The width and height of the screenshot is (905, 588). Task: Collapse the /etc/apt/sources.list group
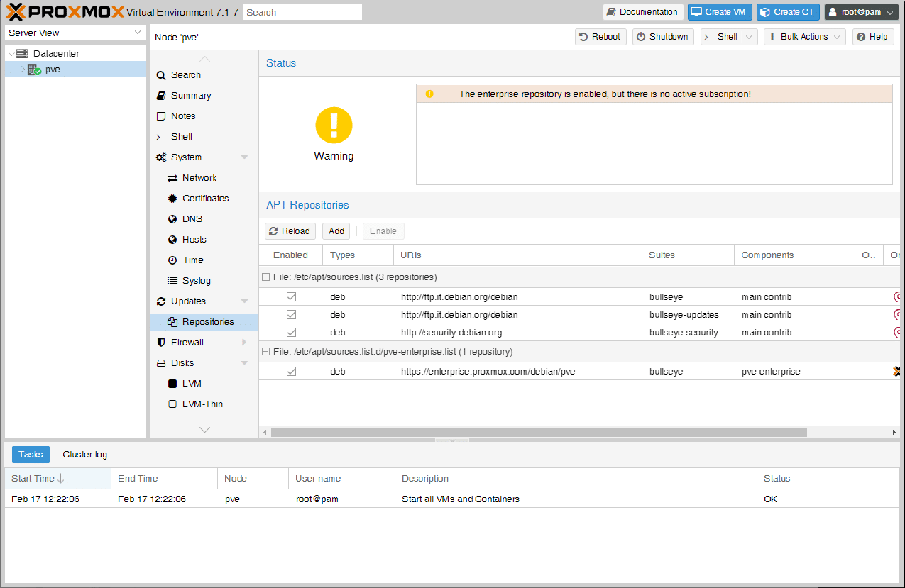265,277
